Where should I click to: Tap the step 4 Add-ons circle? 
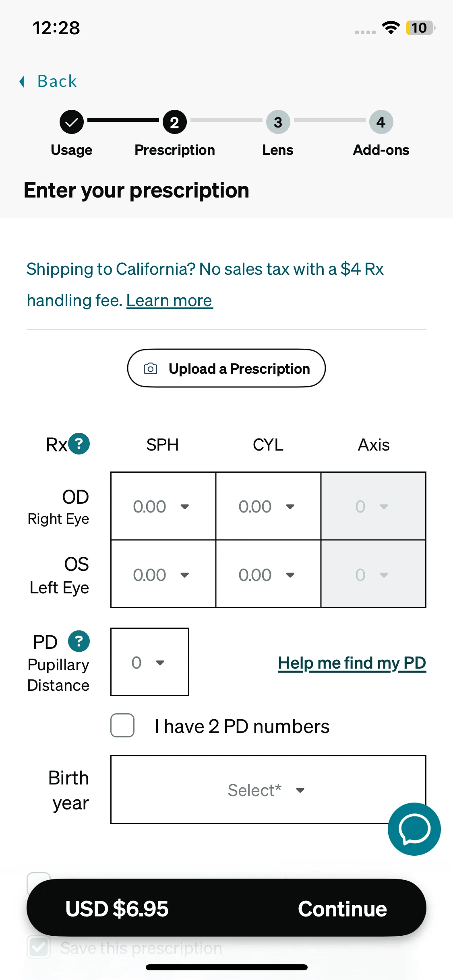[381, 122]
